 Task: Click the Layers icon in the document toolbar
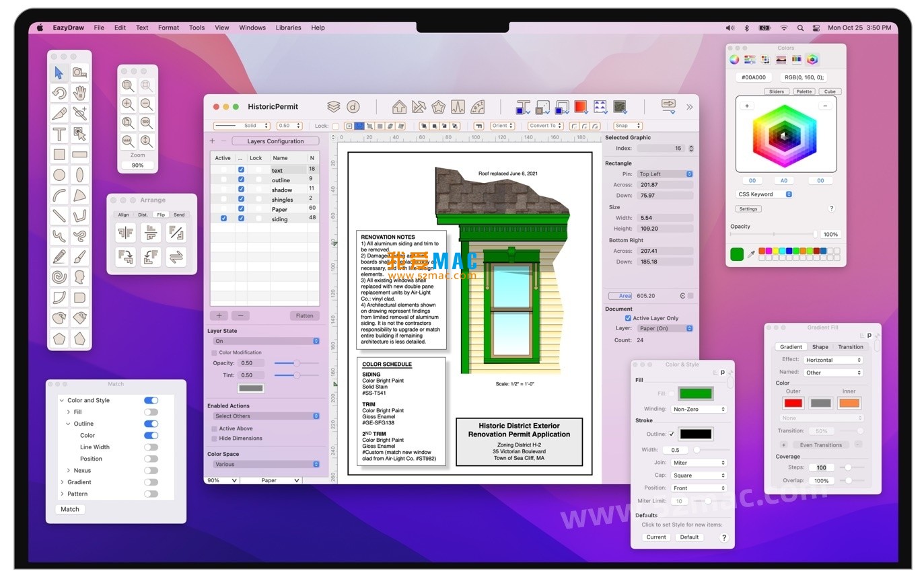point(332,106)
